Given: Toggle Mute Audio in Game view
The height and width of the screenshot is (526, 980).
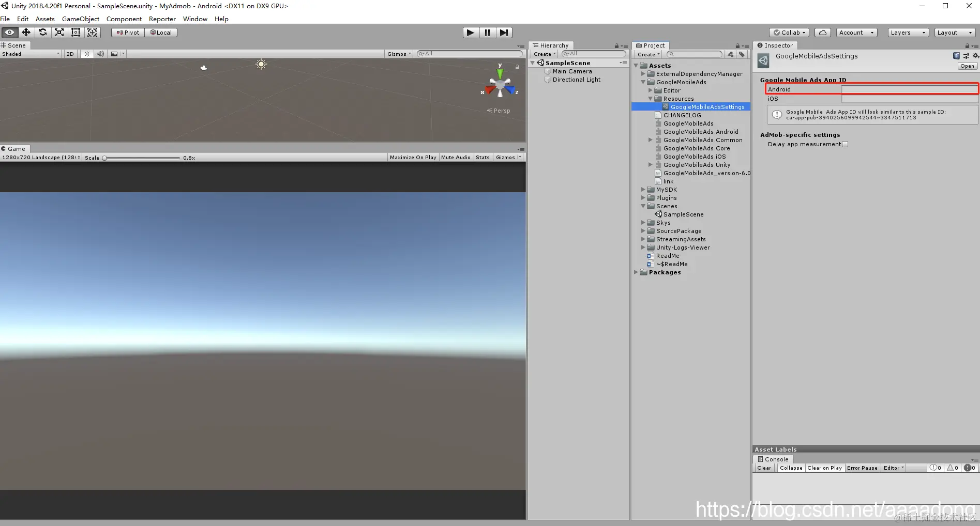Looking at the screenshot, I should click(x=456, y=158).
